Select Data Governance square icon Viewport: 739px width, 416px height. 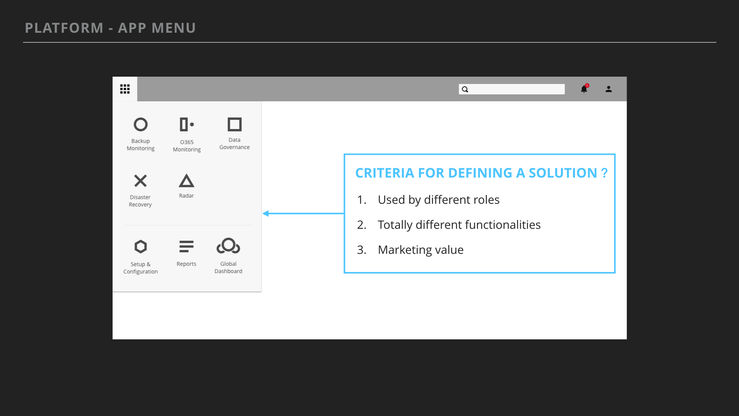point(234,124)
